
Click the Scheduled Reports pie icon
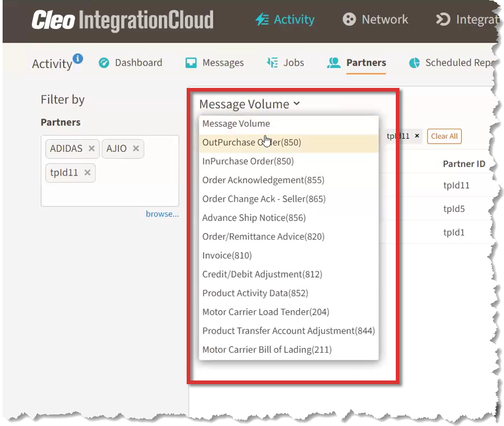pyautogui.click(x=415, y=63)
